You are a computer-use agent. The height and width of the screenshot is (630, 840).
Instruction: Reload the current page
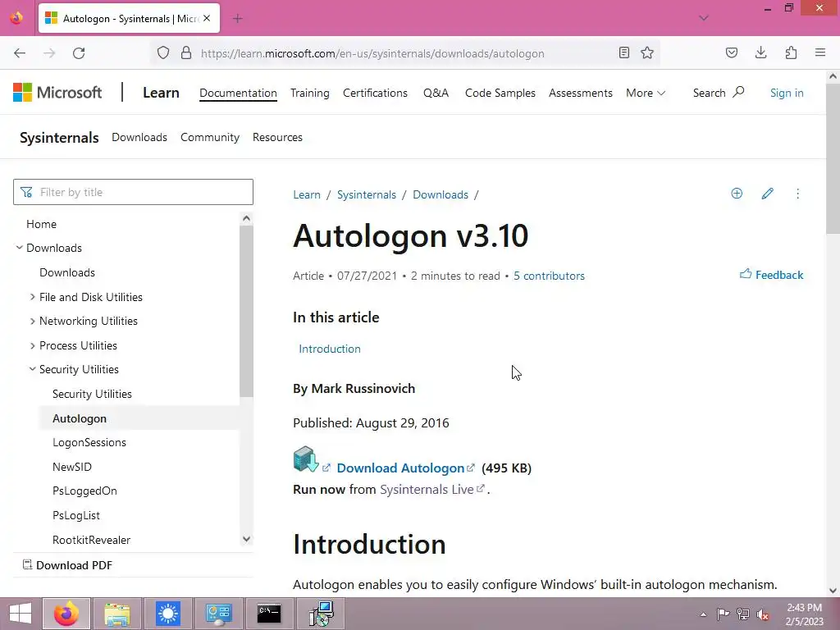coord(79,53)
